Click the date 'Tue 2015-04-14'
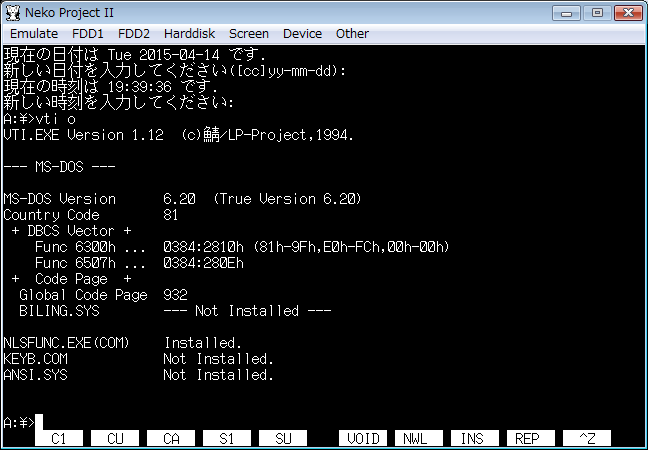The image size is (648, 450). pos(164,55)
